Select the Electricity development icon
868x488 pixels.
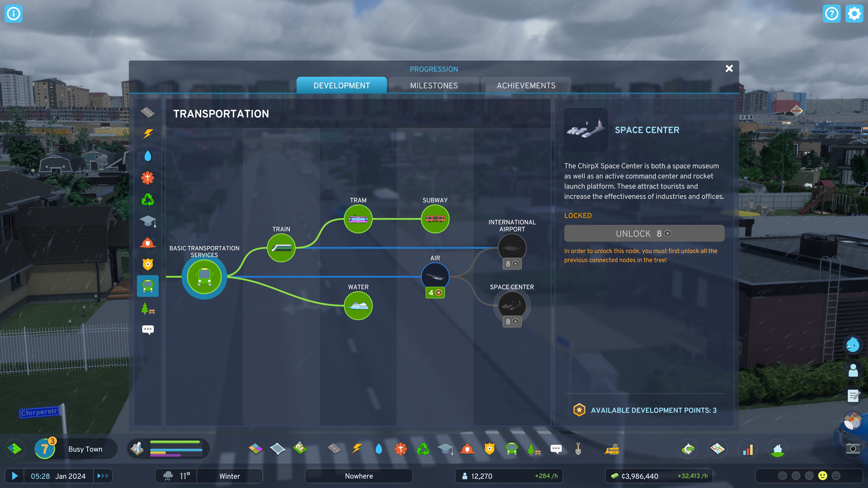click(148, 134)
